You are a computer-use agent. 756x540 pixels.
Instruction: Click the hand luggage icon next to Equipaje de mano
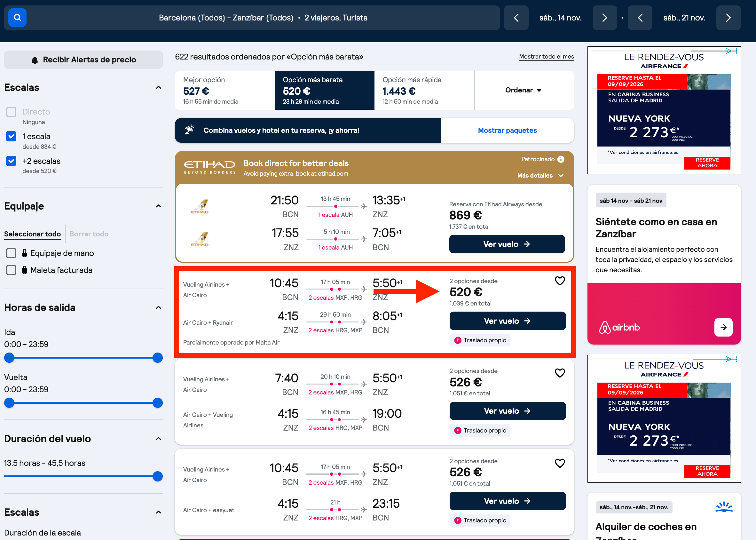click(24, 253)
